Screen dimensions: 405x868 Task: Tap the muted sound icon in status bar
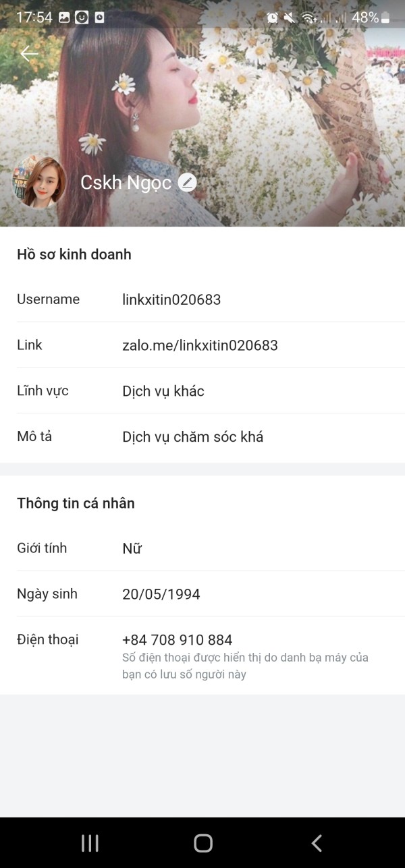(x=290, y=18)
